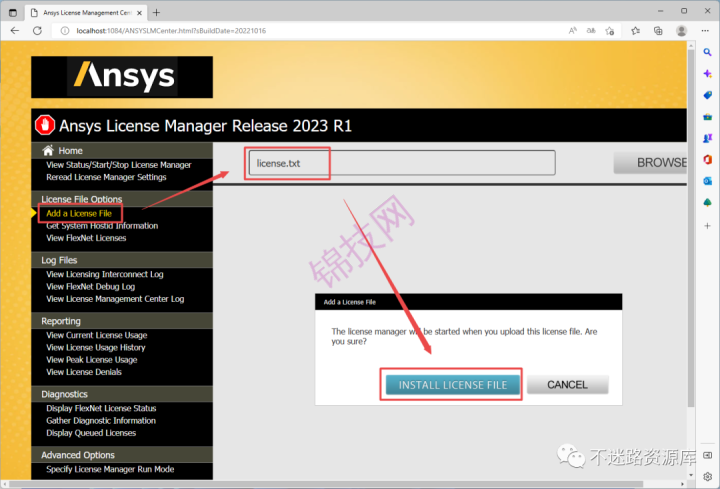Open the Microsoft 365 sidebar icon
720x489 pixels.
(708, 159)
